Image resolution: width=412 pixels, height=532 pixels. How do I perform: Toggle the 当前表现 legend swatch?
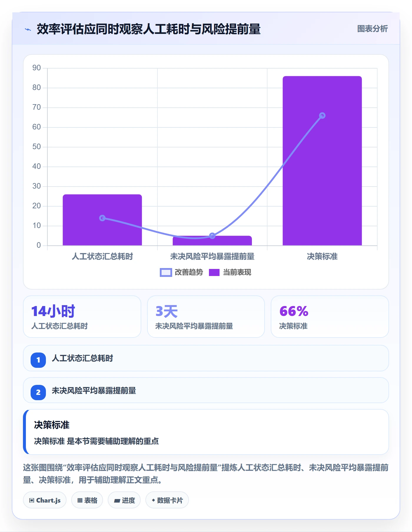pyautogui.click(x=214, y=272)
